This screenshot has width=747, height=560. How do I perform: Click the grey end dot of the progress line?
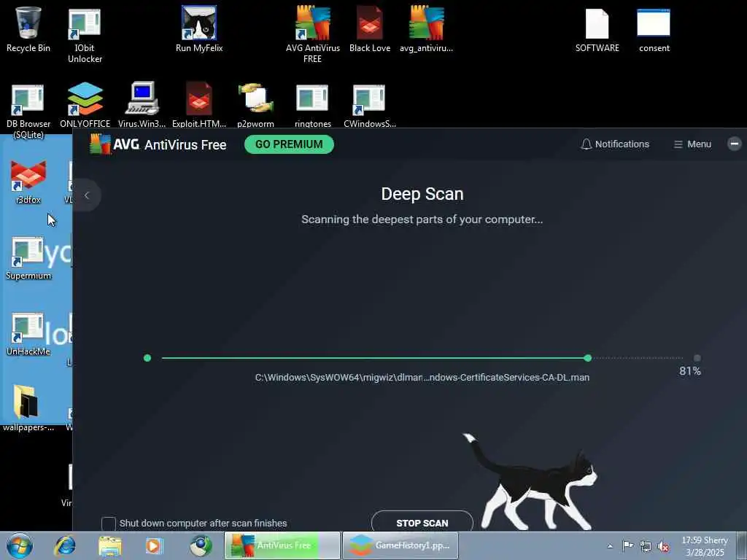point(697,358)
